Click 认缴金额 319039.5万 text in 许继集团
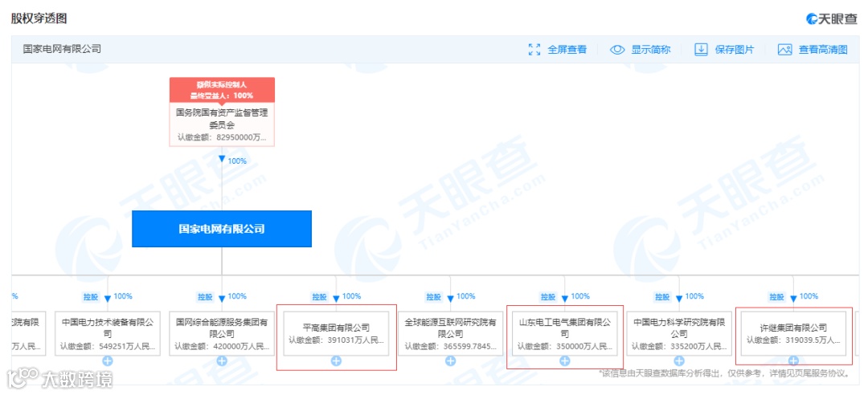The height and width of the screenshot is (395, 868). pyautogui.click(x=793, y=340)
